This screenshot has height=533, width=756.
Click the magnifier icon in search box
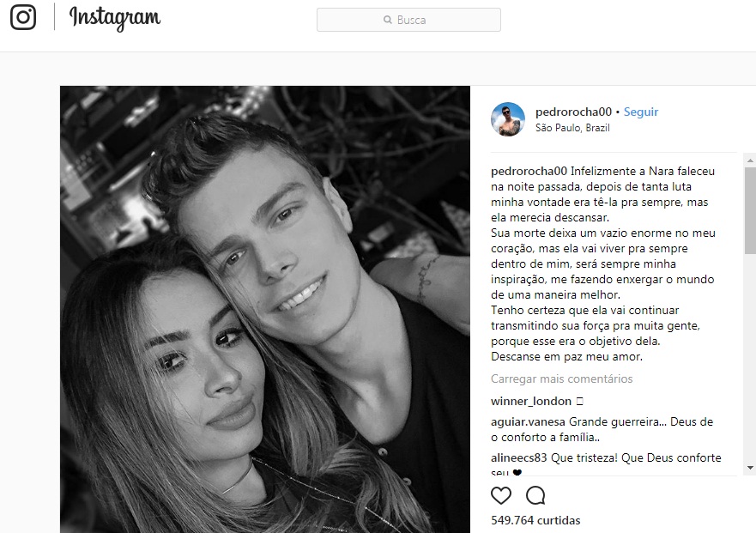(x=388, y=20)
